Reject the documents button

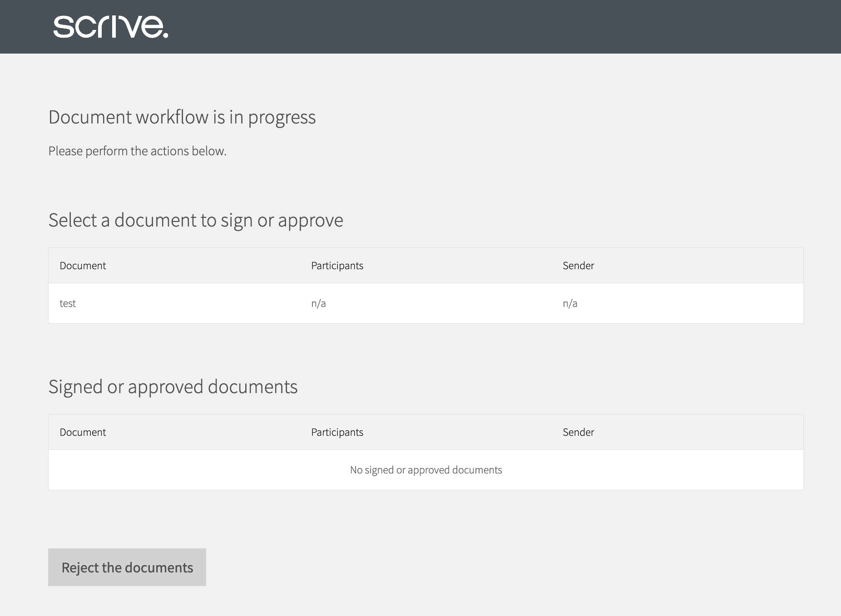pos(127,567)
